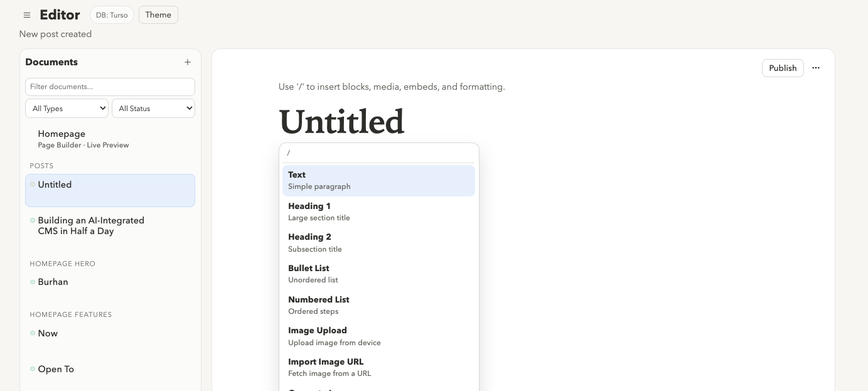
Task: Click the DB: Turso badge
Action: [x=112, y=15]
